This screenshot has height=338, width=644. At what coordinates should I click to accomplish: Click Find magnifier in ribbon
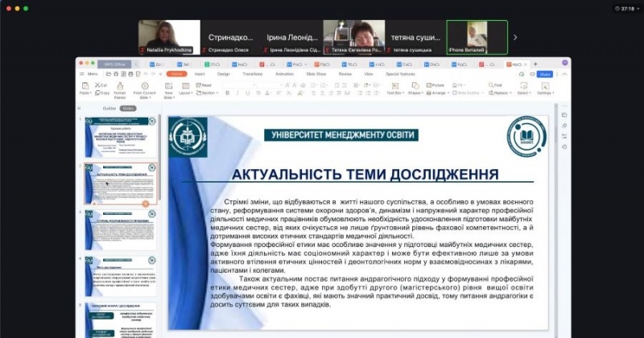tap(496, 84)
